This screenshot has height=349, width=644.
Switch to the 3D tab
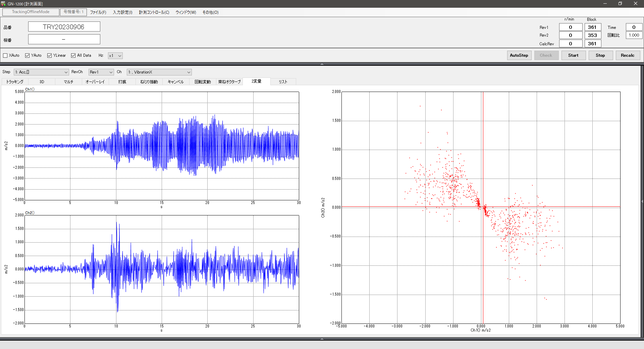click(42, 82)
